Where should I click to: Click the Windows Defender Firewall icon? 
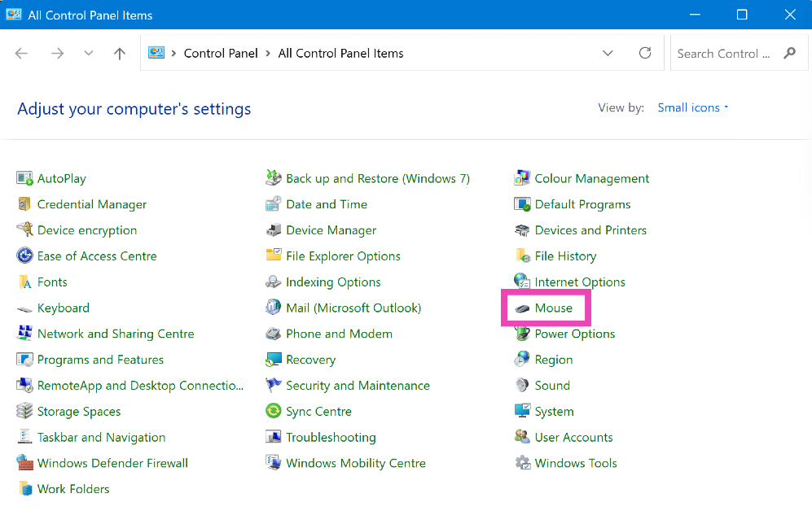tap(24, 463)
